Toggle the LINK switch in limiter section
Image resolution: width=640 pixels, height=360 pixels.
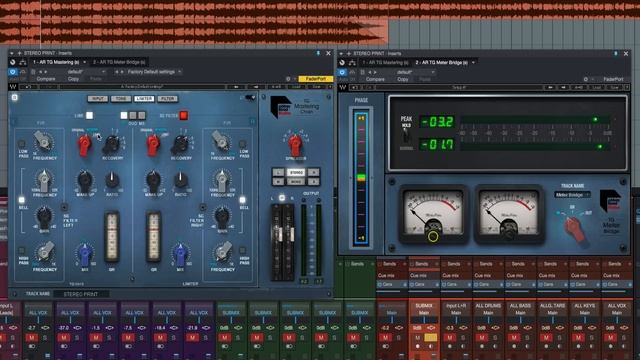(89, 116)
